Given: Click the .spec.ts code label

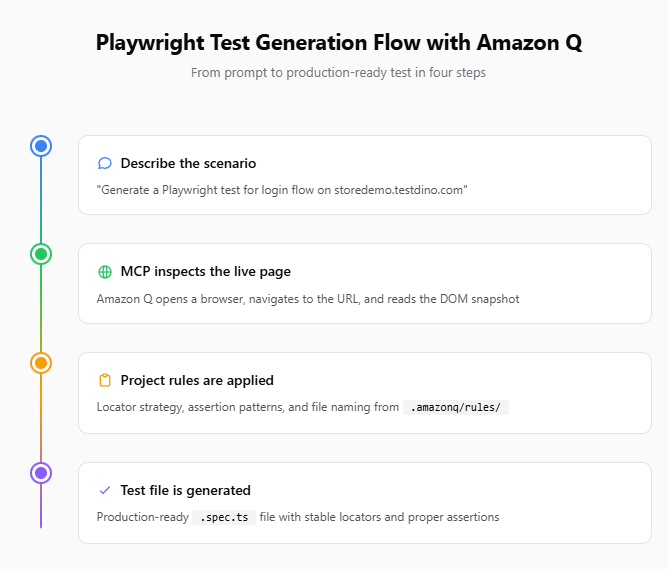Looking at the screenshot, I should tap(222, 517).
